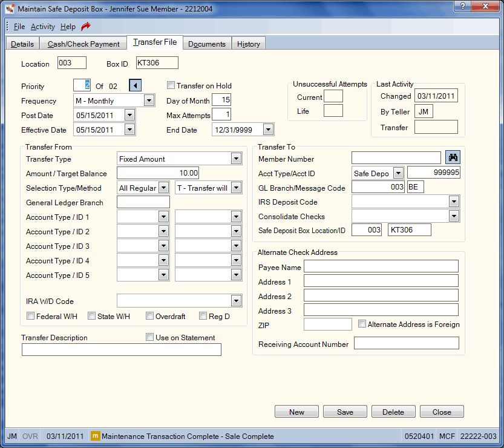Expand the IRA W/D Code dropdown
Screen dimensions: 504x448
pos(236,301)
